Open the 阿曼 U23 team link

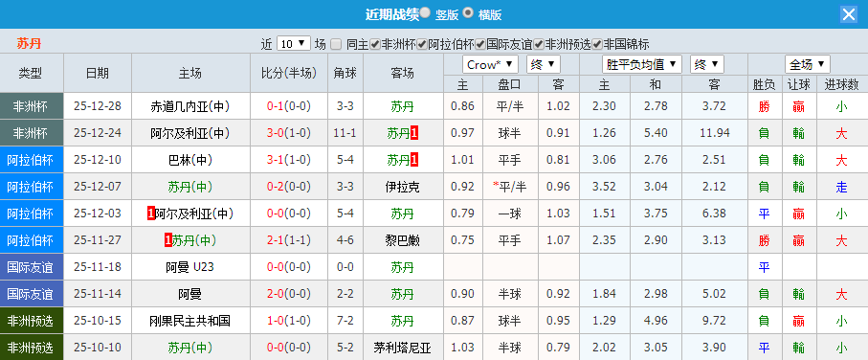[189, 267]
